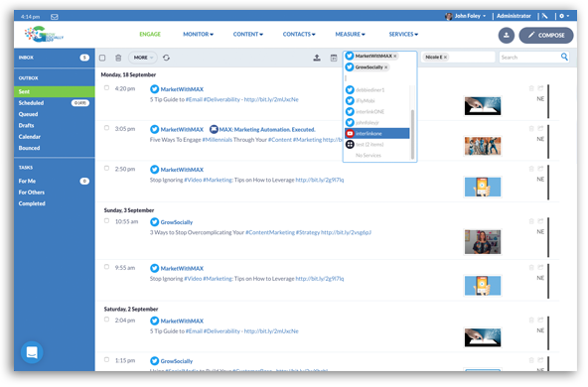Share the 2:04 pm message via arrow icon

coord(540,320)
